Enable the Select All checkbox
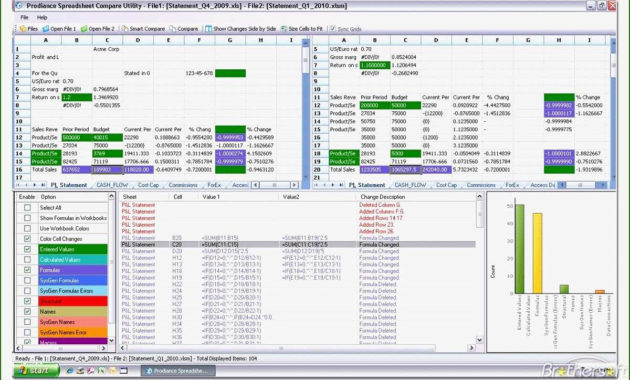630x380 pixels. point(27,208)
